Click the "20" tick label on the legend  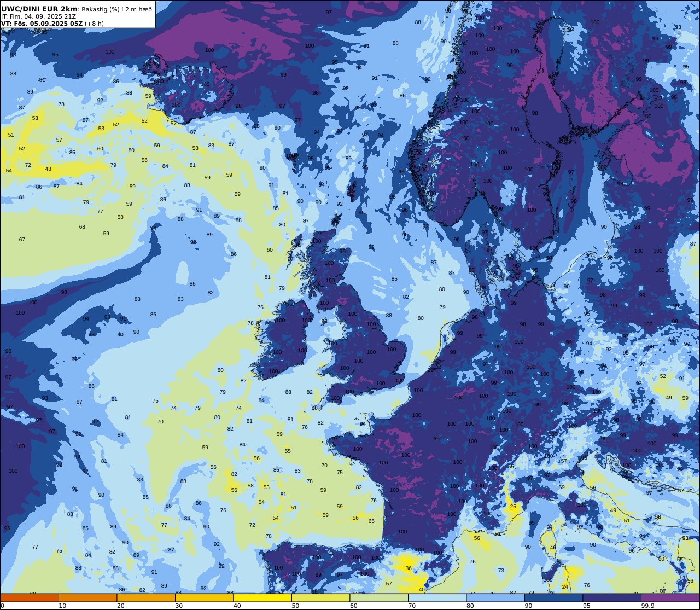[x=120, y=606]
